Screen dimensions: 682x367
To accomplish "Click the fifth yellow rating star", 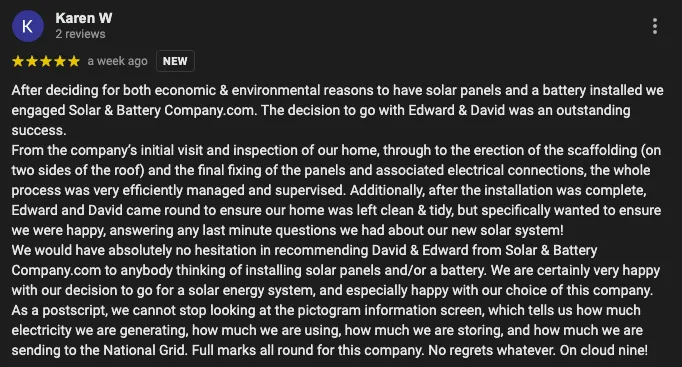I will coord(74,61).
